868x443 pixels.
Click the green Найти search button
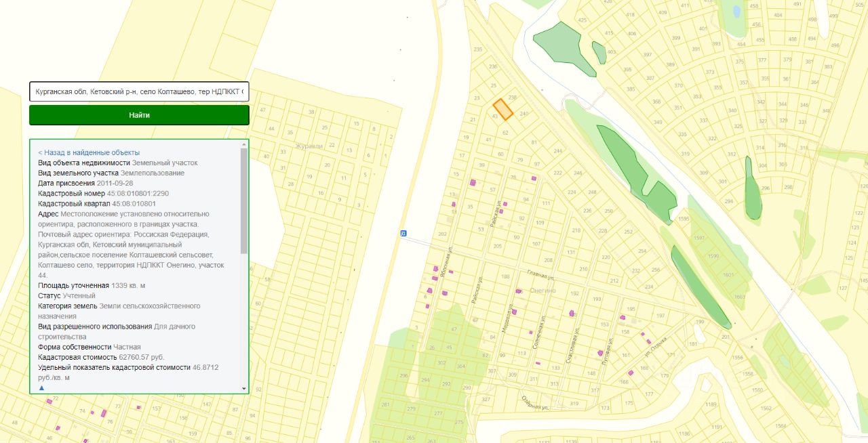click(x=139, y=115)
